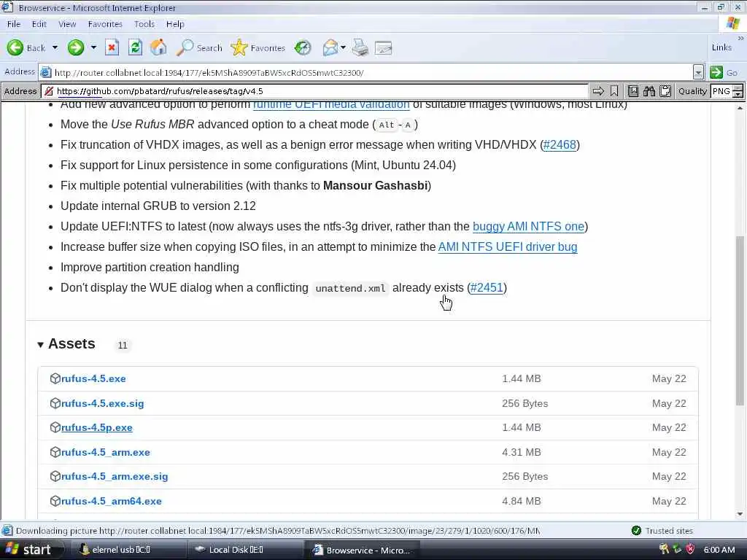
Task: Open the Forward history dropdown arrow
Action: coord(93,47)
